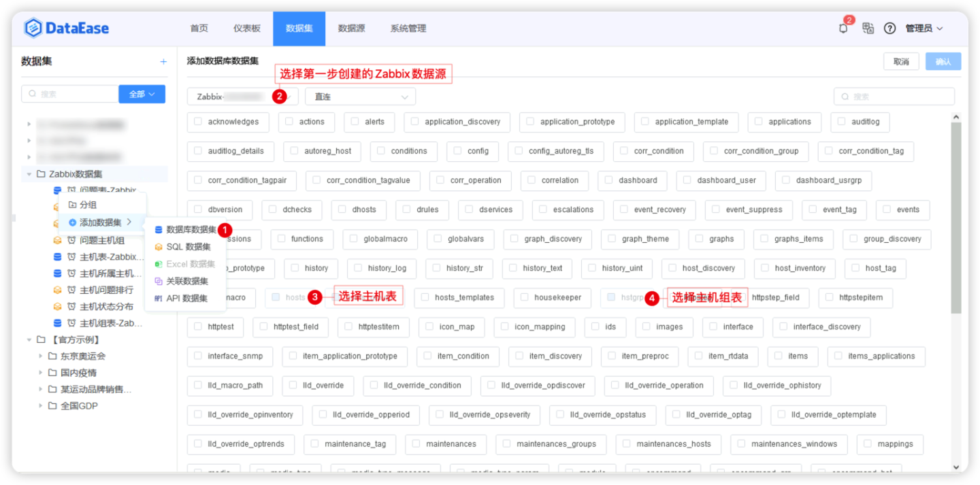Check the images table checkbox
This screenshot has width=980, height=485.
point(647,327)
